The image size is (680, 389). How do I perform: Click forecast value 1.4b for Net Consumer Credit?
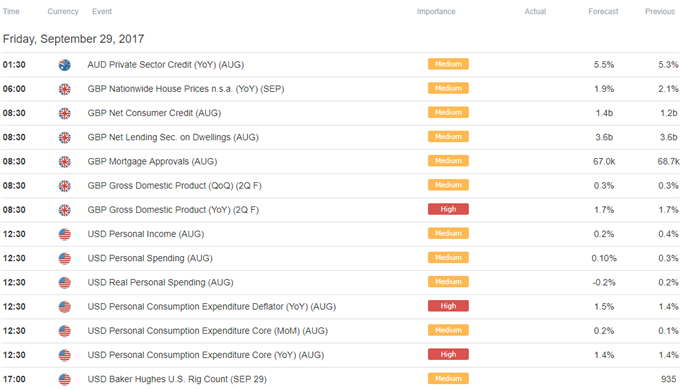[x=604, y=113]
